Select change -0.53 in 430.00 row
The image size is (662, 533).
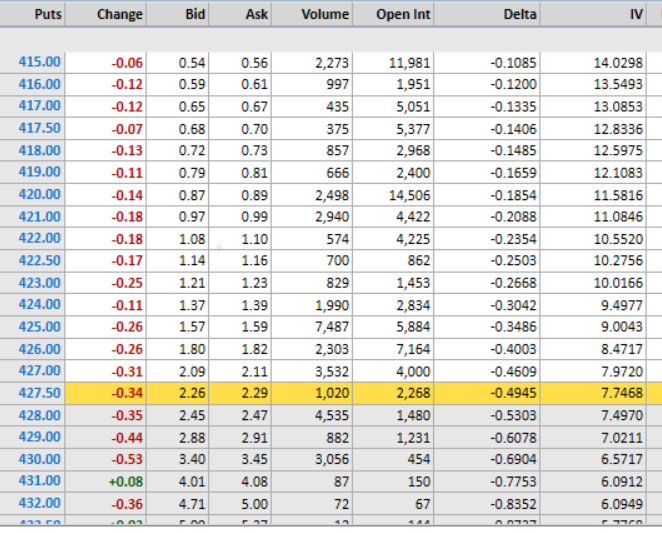click(127, 460)
